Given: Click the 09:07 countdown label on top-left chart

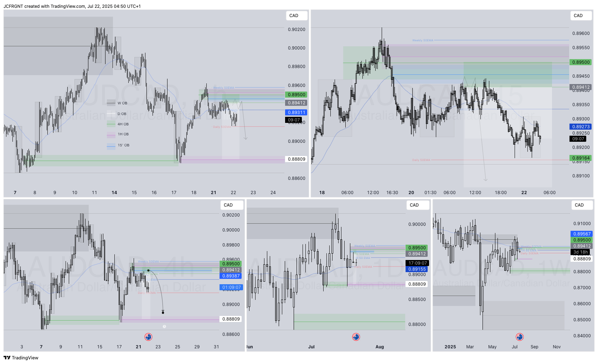Looking at the screenshot, I should [294, 120].
